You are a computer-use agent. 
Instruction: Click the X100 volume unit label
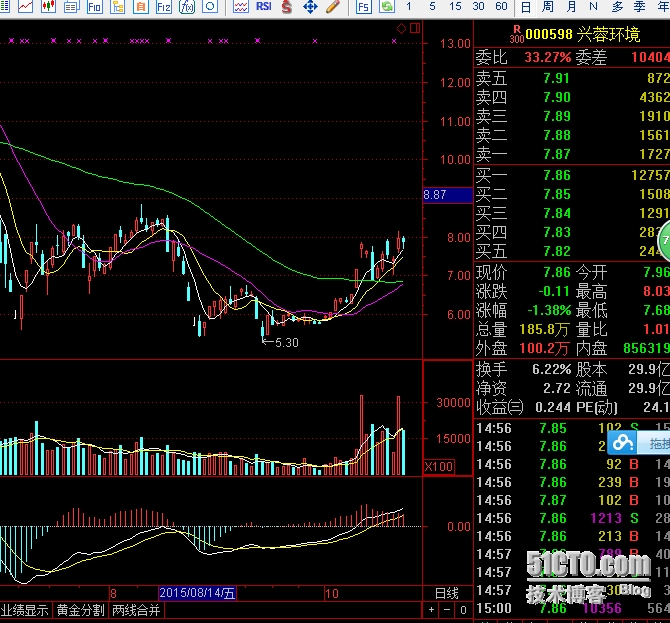point(439,467)
